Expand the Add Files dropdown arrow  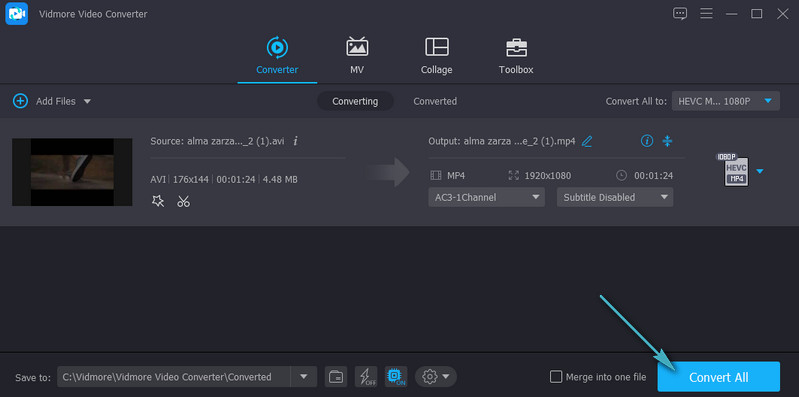click(x=87, y=101)
